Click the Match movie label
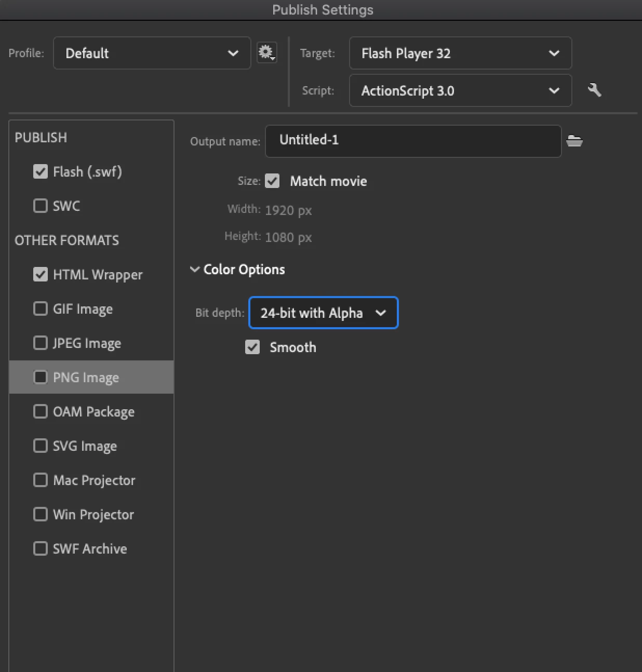The width and height of the screenshot is (642, 672). tap(328, 181)
